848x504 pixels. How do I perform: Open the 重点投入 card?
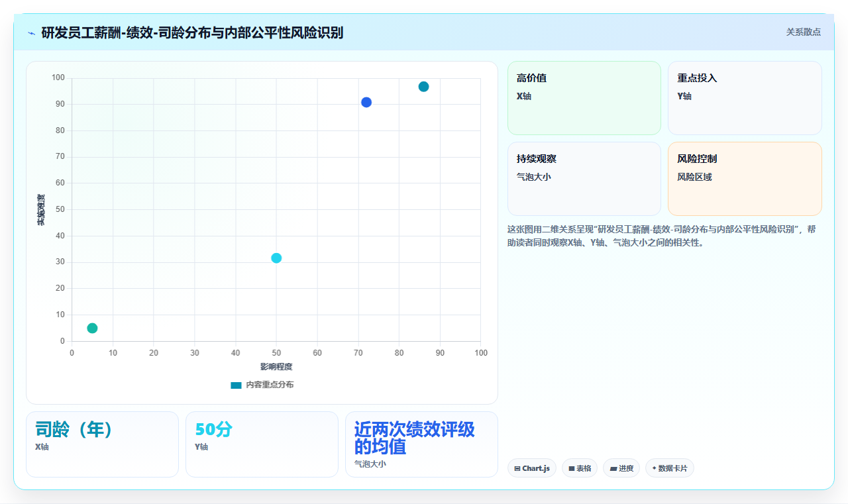[x=745, y=98]
